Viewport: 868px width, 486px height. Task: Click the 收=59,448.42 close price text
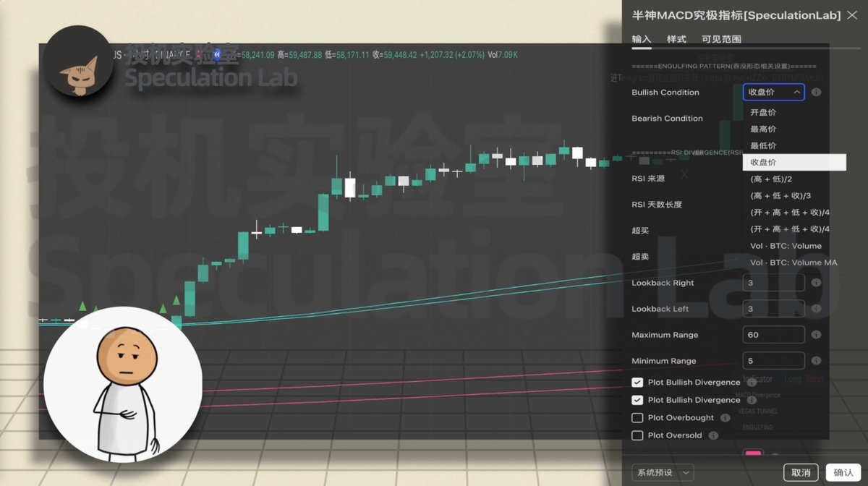pos(395,54)
